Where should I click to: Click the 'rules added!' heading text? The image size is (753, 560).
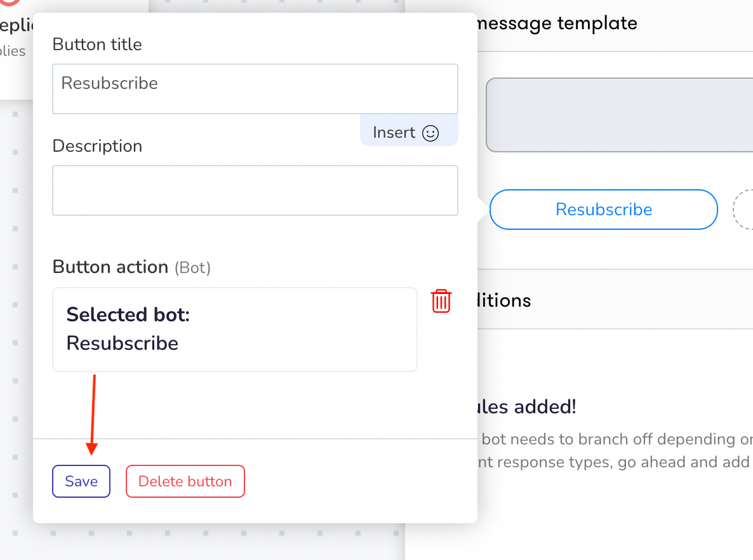pos(527,407)
